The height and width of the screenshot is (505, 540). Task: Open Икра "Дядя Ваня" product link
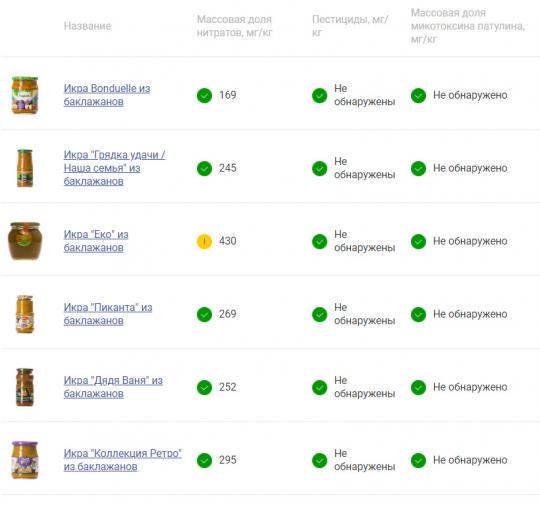point(113,387)
